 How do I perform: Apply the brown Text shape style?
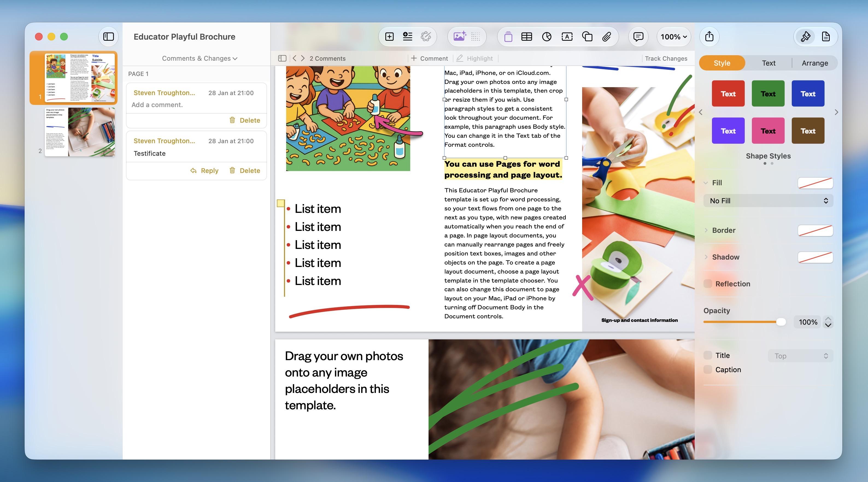808,130
